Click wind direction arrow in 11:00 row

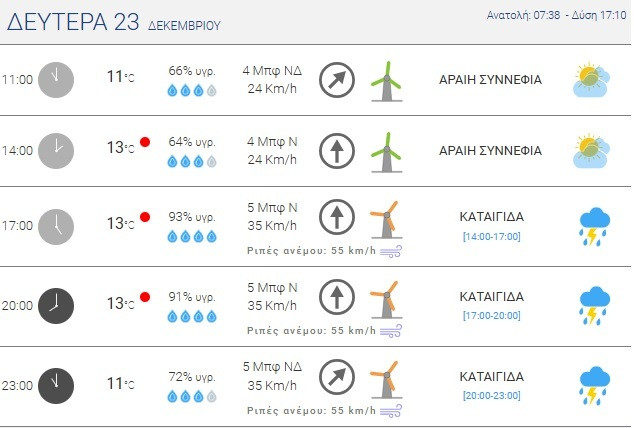[337, 80]
